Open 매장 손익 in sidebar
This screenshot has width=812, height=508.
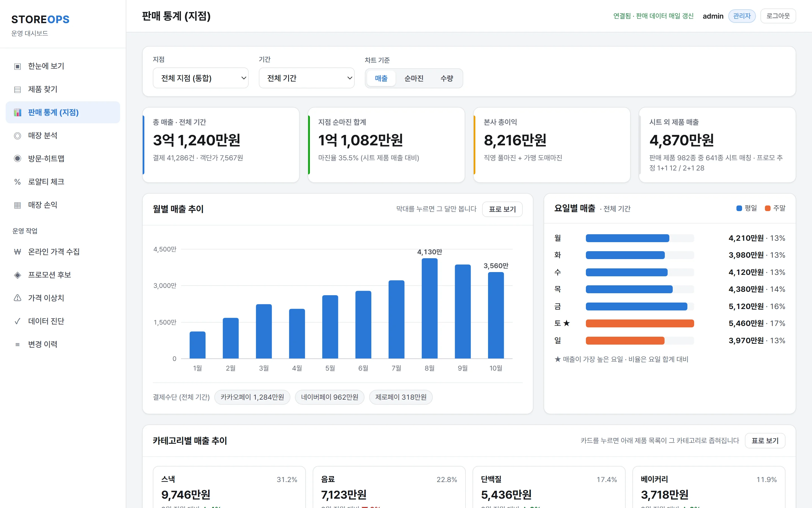63,205
